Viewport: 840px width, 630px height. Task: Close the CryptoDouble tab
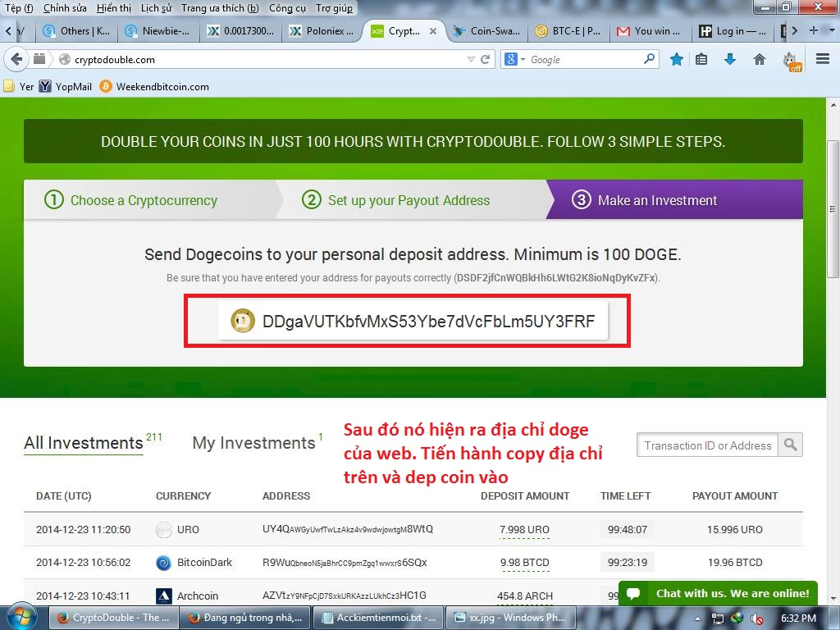[433, 31]
